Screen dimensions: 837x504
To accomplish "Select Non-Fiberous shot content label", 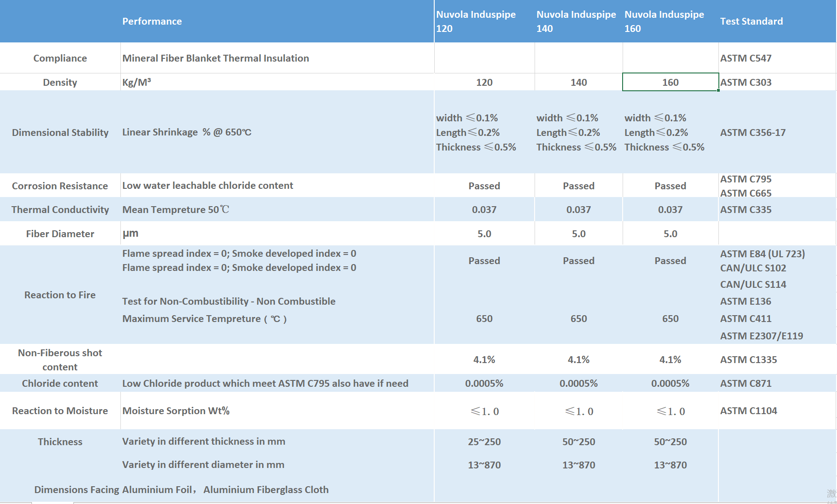I will click(60, 360).
